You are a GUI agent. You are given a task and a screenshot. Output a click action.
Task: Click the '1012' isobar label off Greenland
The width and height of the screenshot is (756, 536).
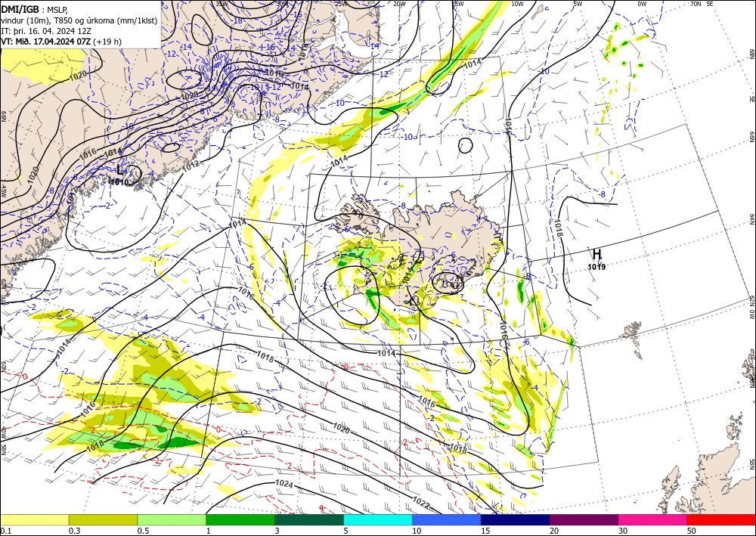191,166
